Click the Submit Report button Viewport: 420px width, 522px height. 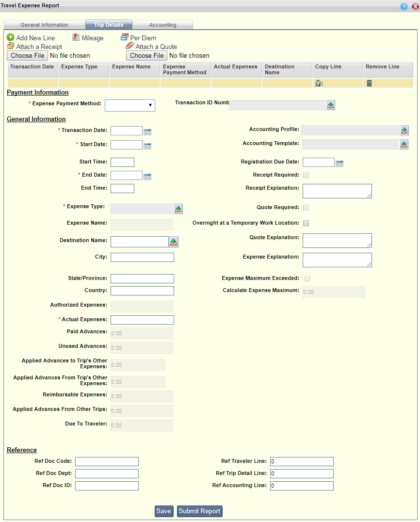pyautogui.click(x=200, y=511)
